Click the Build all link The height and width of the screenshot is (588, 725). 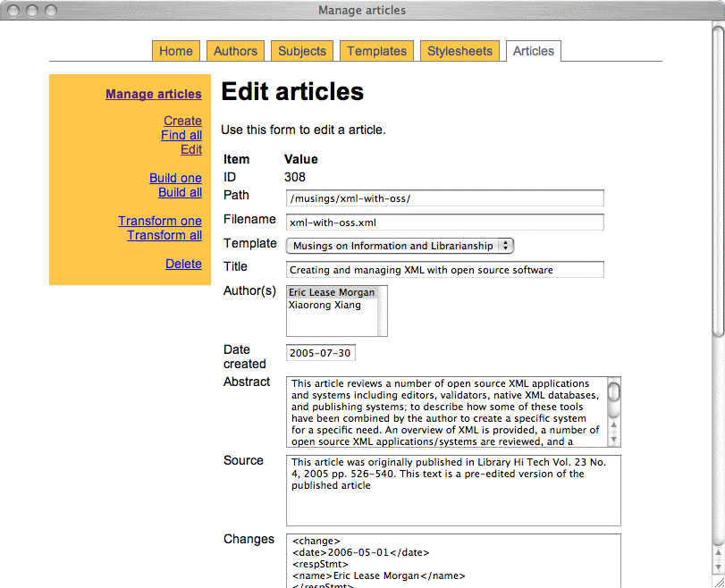(x=180, y=192)
